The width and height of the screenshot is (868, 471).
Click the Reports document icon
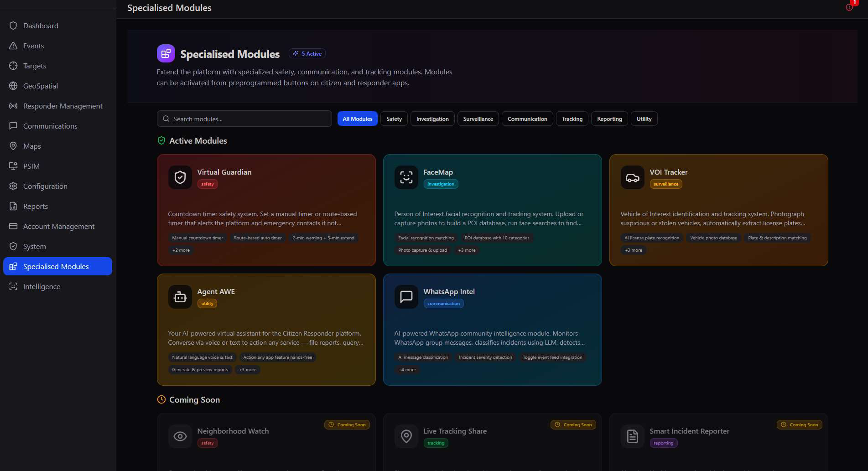coord(13,206)
